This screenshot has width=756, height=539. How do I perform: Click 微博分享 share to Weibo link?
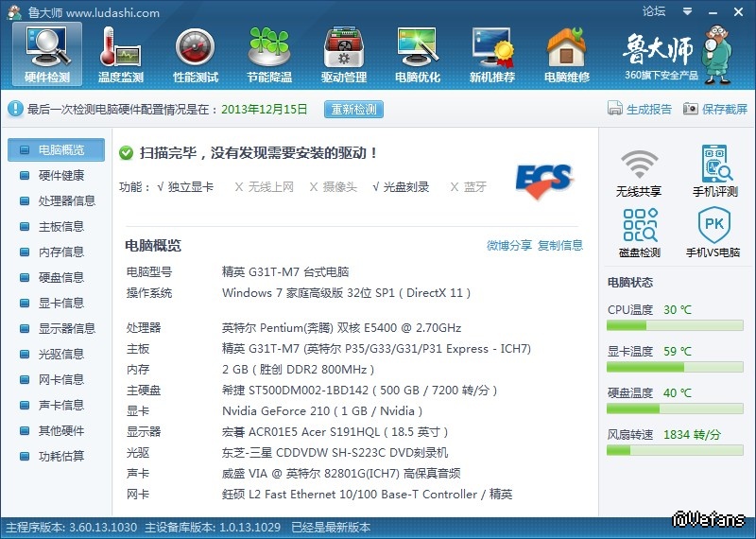click(509, 245)
